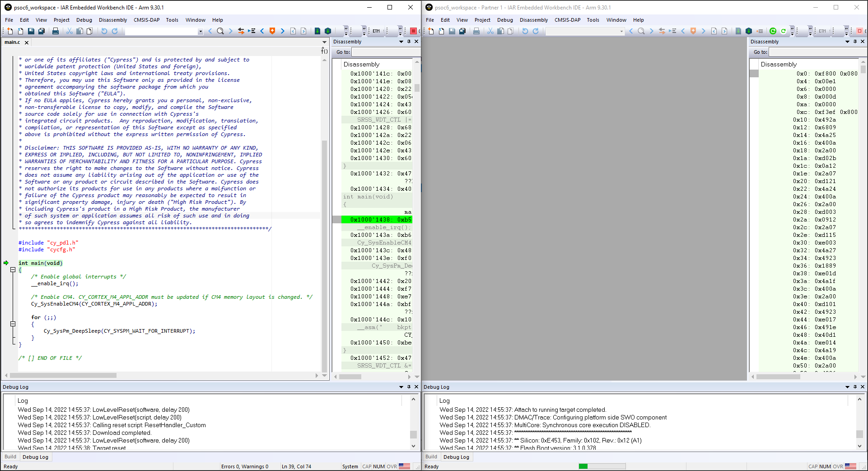868x471 pixels.
Task: Click the Go to field in left Disassembly
Action: tap(386, 52)
